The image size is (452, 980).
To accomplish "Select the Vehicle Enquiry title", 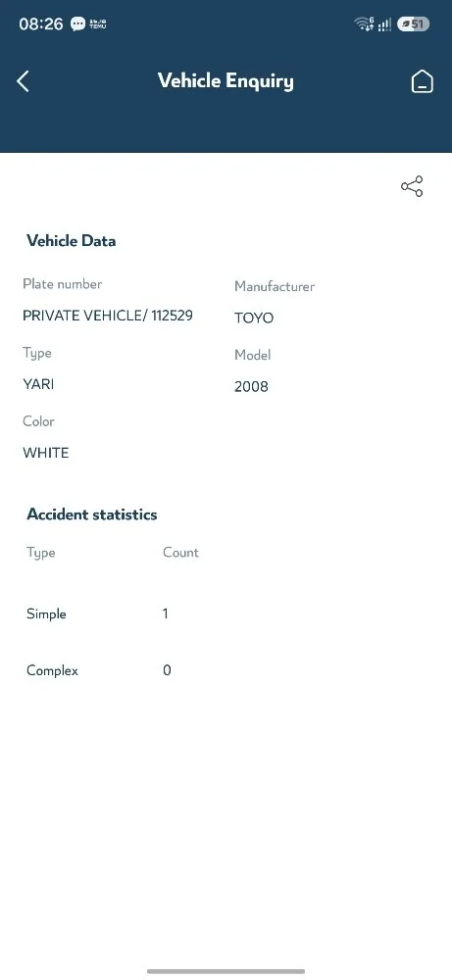I will [226, 80].
